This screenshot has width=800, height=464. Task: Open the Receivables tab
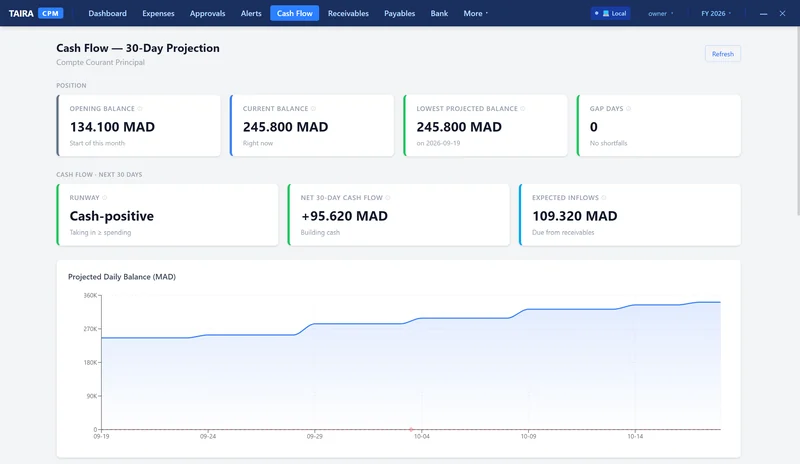348,13
